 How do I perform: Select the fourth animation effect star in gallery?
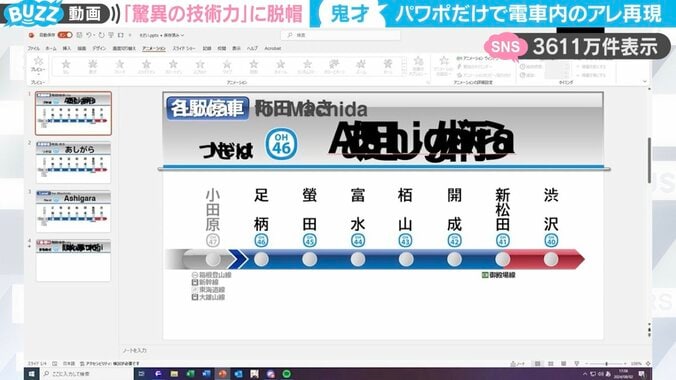(x=146, y=66)
